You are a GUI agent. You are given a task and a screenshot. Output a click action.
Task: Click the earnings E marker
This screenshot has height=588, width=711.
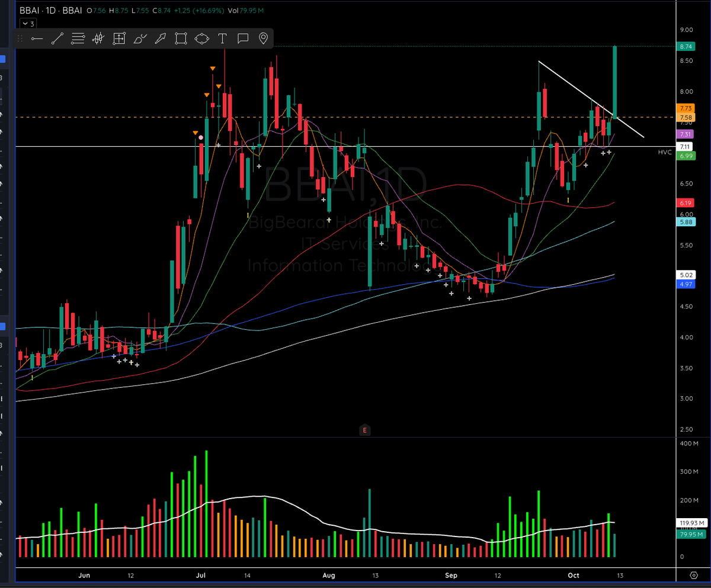click(x=365, y=429)
